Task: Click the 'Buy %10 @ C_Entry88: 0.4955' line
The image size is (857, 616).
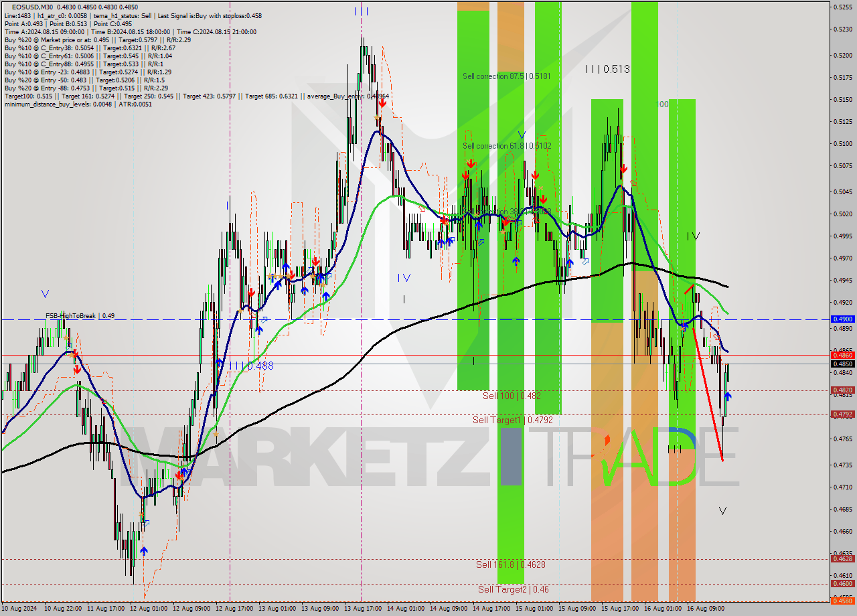Action: click(x=84, y=64)
